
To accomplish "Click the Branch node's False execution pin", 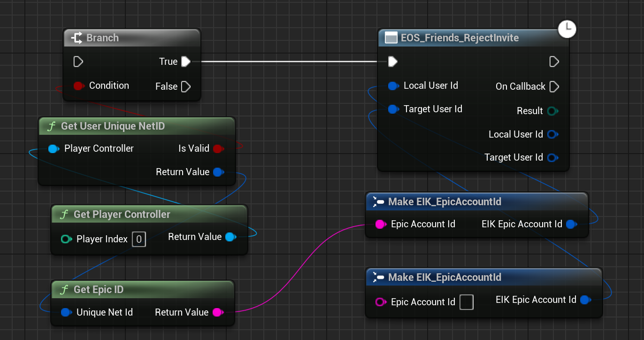I will click(x=186, y=86).
